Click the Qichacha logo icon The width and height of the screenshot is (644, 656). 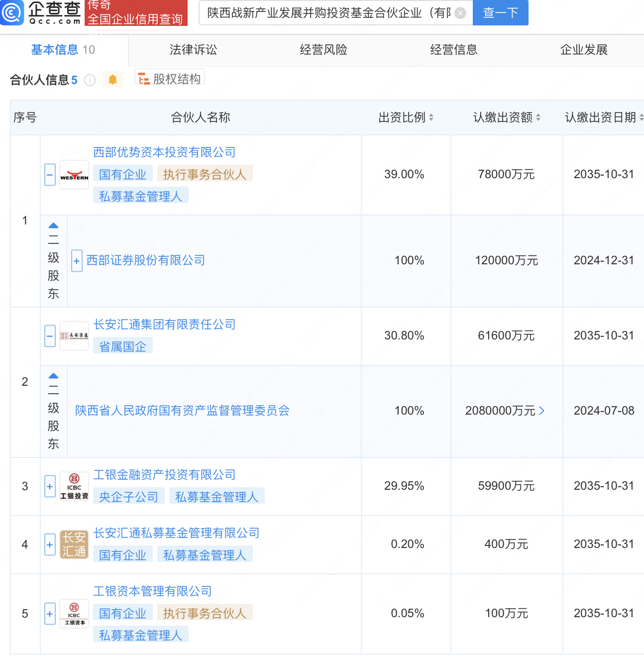tap(12, 12)
